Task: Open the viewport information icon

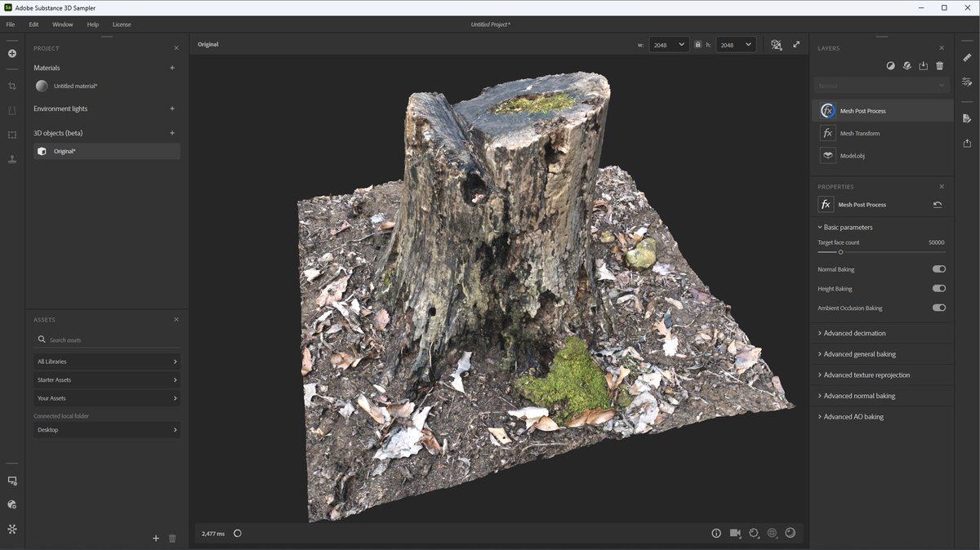Action: pos(716,533)
